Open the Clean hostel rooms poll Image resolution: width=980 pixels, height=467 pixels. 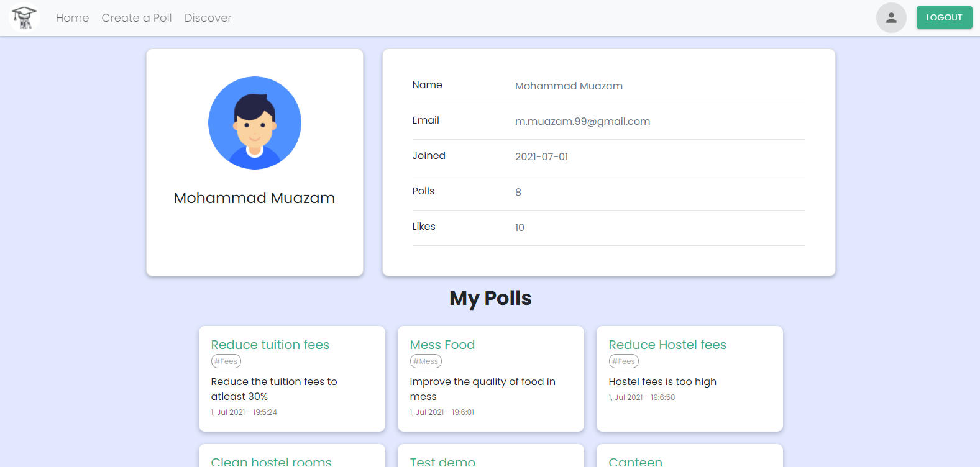(x=271, y=461)
